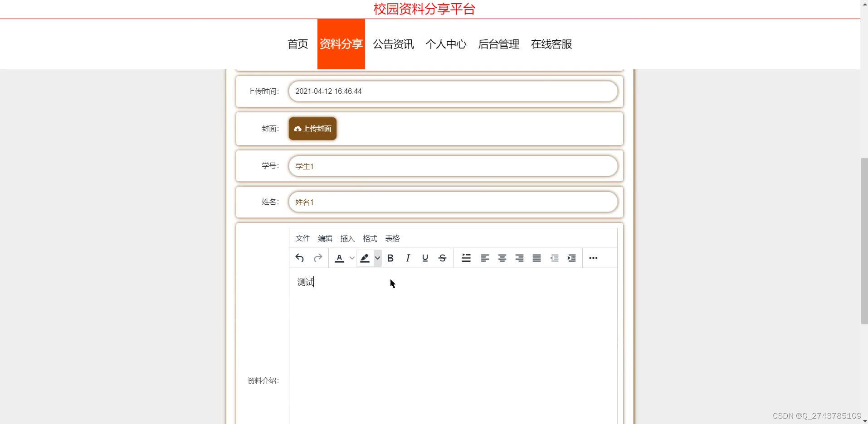Click into the rich text editor body
The width and height of the screenshot is (868, 424).
pos(453,346)
